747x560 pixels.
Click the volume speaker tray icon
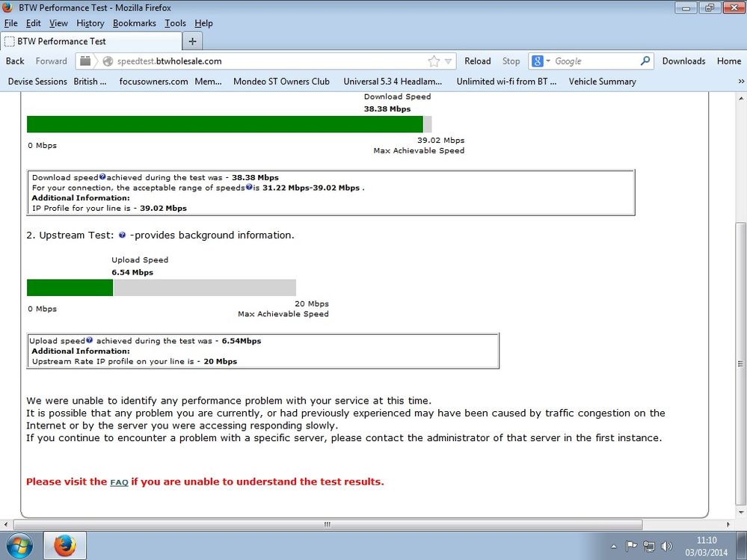[x=667, y=547]
